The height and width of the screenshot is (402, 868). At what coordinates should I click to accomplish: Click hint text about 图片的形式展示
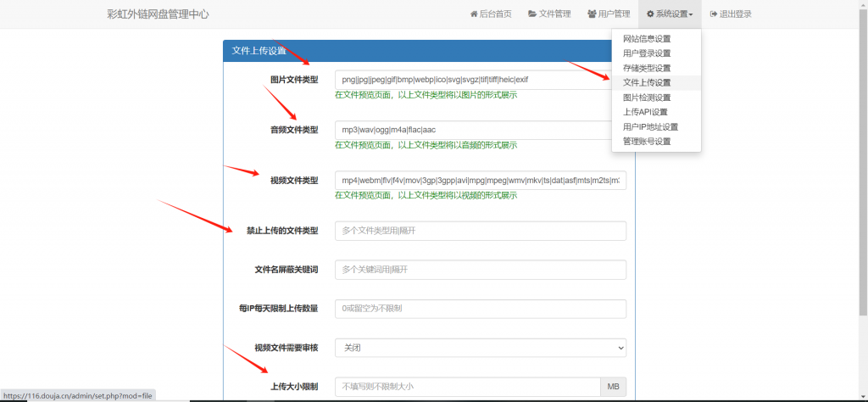(426, 95)
